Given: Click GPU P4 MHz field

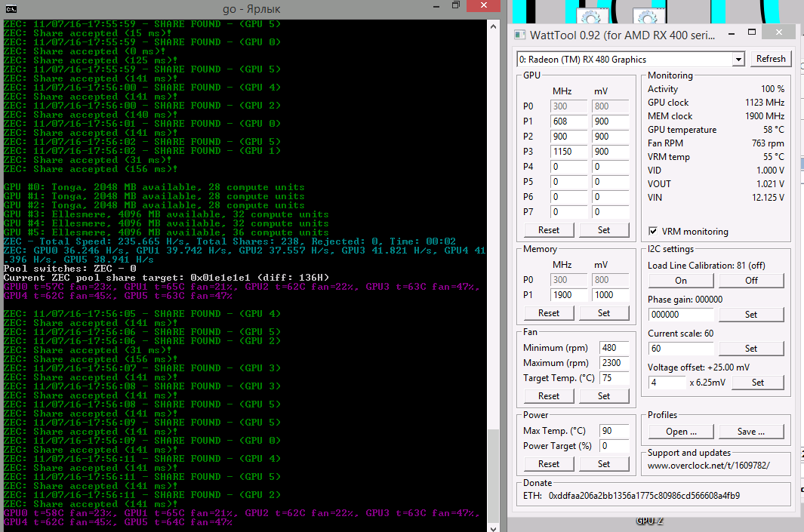Looking at the screenshot, I should (569, 167).
